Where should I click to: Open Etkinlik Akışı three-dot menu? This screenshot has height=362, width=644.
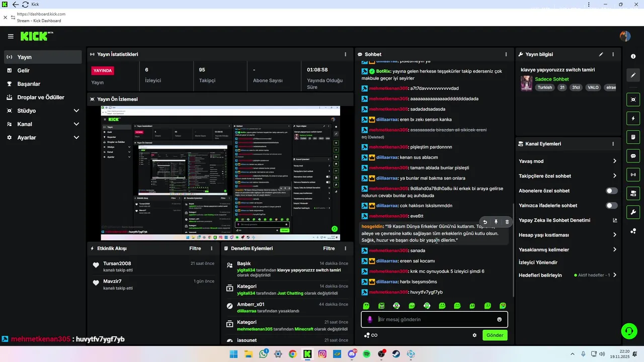[211, 248]
